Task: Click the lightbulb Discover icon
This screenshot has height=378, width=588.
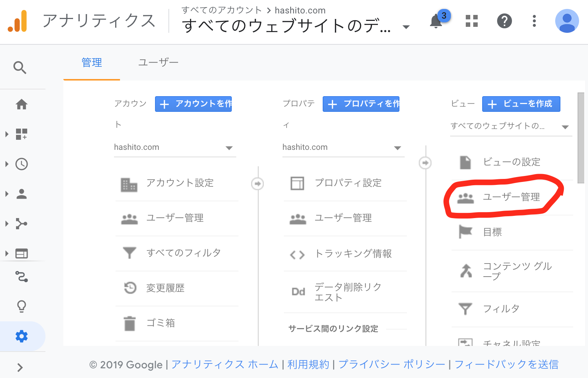Action: click(x=22, y=306)
